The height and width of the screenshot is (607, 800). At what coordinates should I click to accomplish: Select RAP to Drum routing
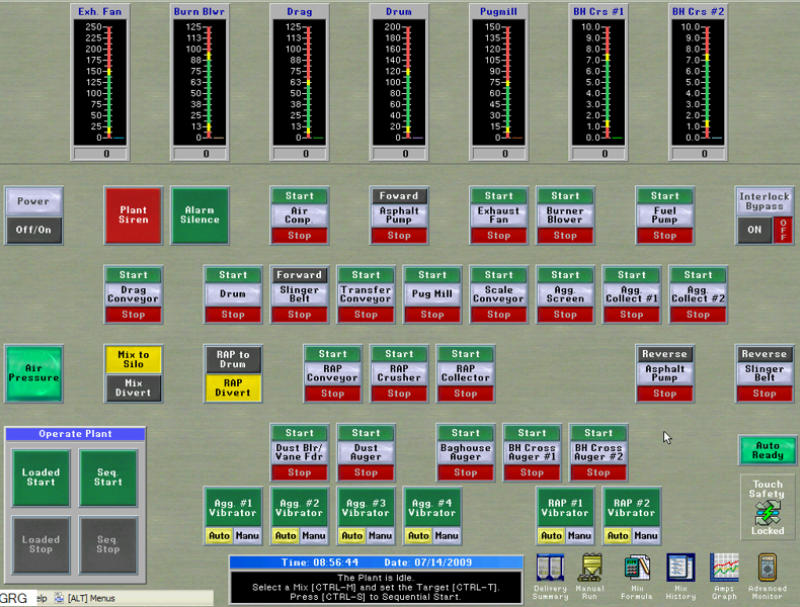[x=233, y=360]
